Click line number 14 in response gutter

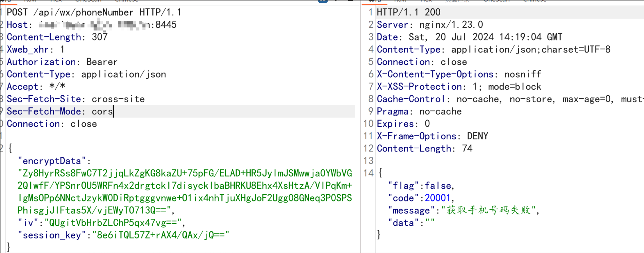(368, 173)
